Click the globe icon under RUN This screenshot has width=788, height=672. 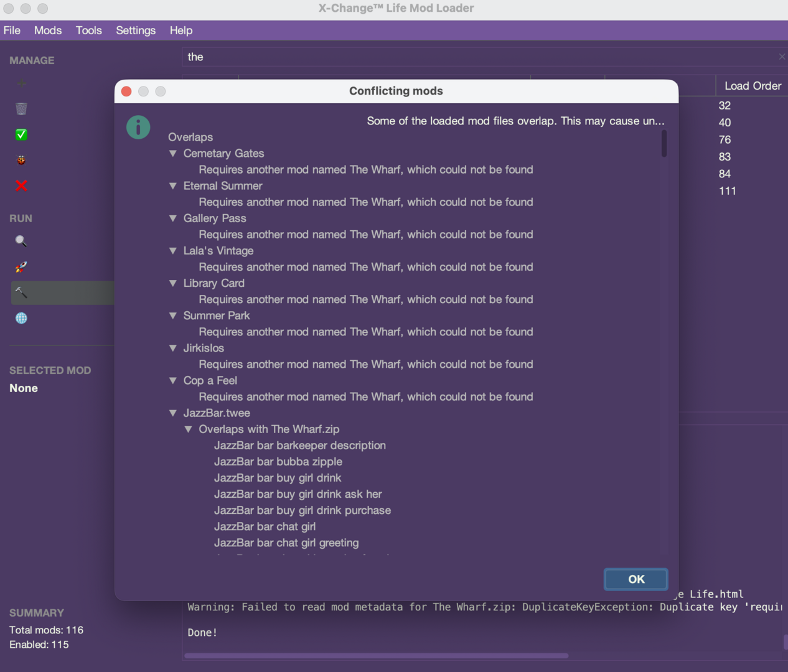[21, 318]
